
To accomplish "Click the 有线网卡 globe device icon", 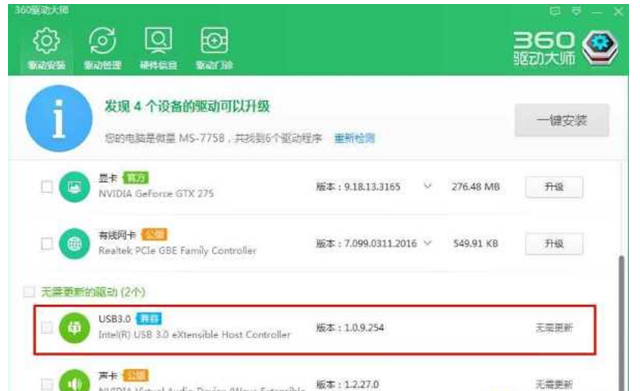I will pyautogui.click(x=74, y=244).
